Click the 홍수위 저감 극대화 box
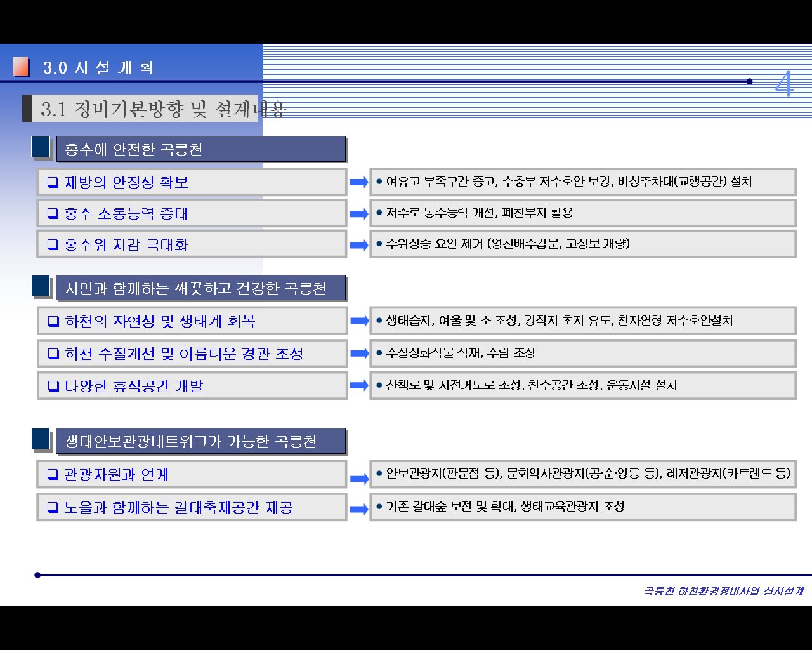The image size is (812, 650). pos(192,244)
